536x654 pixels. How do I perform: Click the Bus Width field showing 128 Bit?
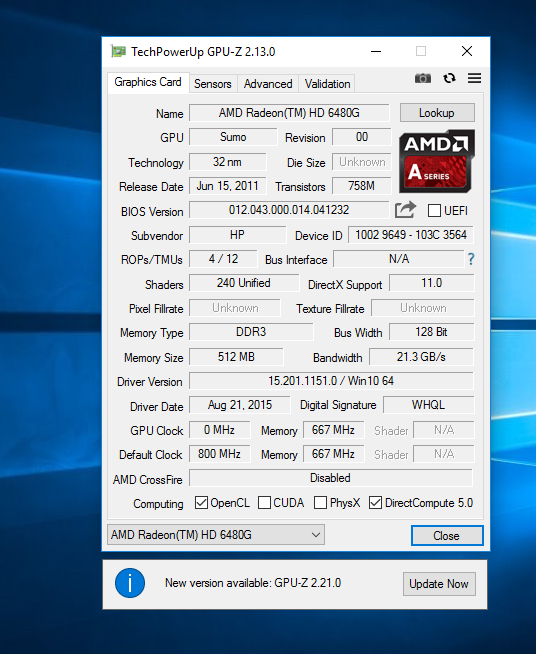point(432,332)
